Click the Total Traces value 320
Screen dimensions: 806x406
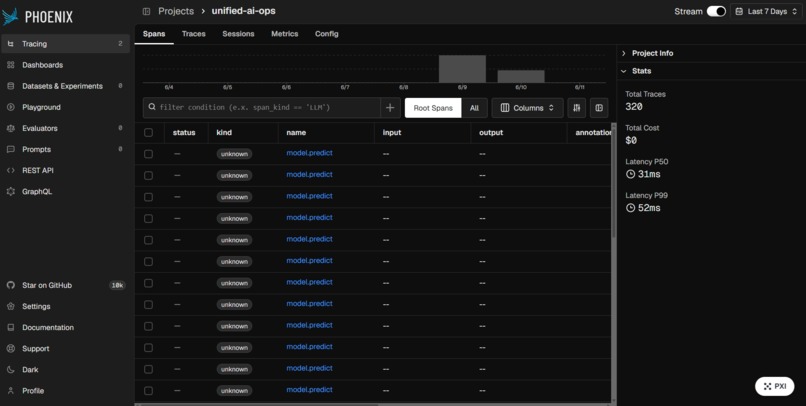634,107
